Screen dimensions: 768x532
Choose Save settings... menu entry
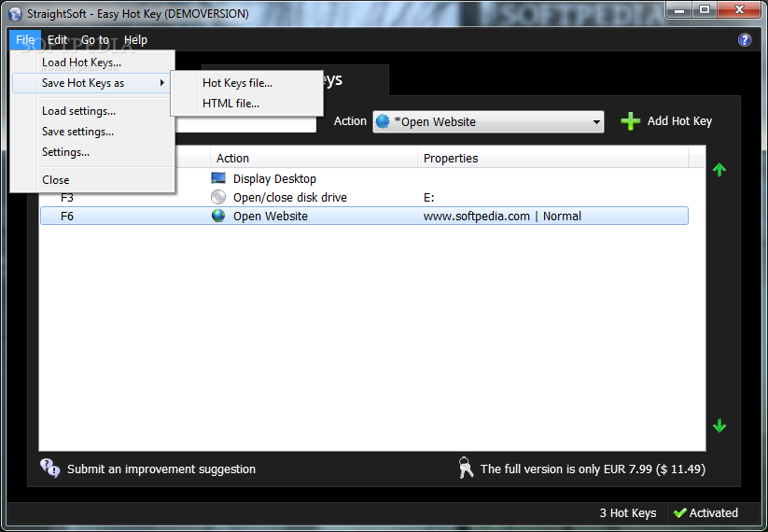[x=92, y=132]
